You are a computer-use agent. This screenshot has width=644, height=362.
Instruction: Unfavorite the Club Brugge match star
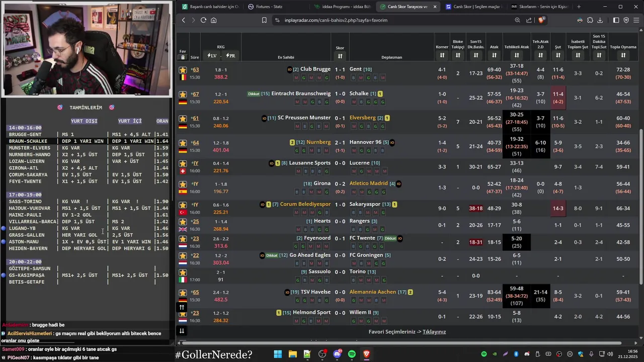point(183,70)
